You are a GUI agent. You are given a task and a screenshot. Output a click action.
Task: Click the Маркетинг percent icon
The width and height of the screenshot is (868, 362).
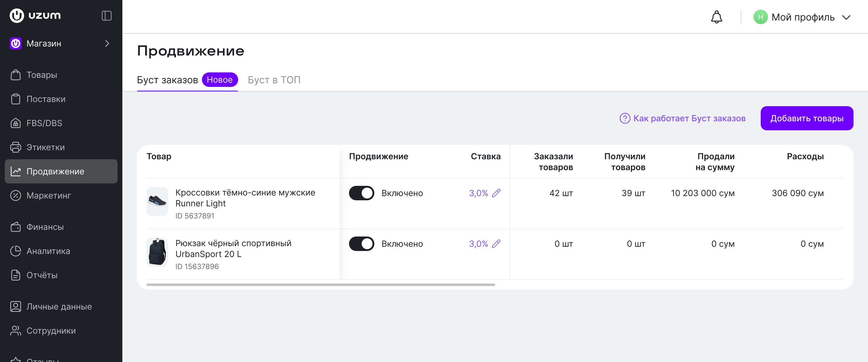15,195
